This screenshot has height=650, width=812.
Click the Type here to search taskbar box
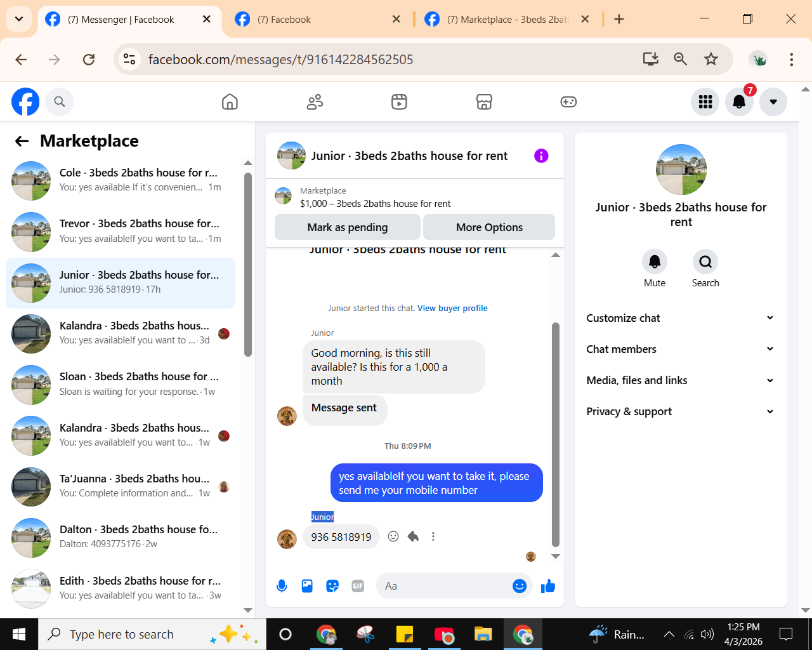coord(152,634)
